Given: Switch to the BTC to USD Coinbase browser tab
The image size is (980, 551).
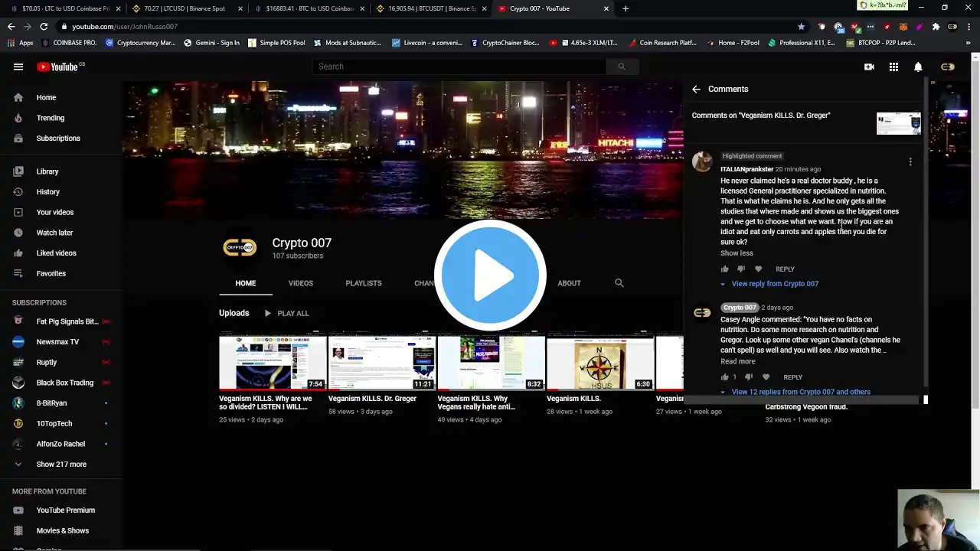Looking at the screenshot, I should click(x=309, y=8).
